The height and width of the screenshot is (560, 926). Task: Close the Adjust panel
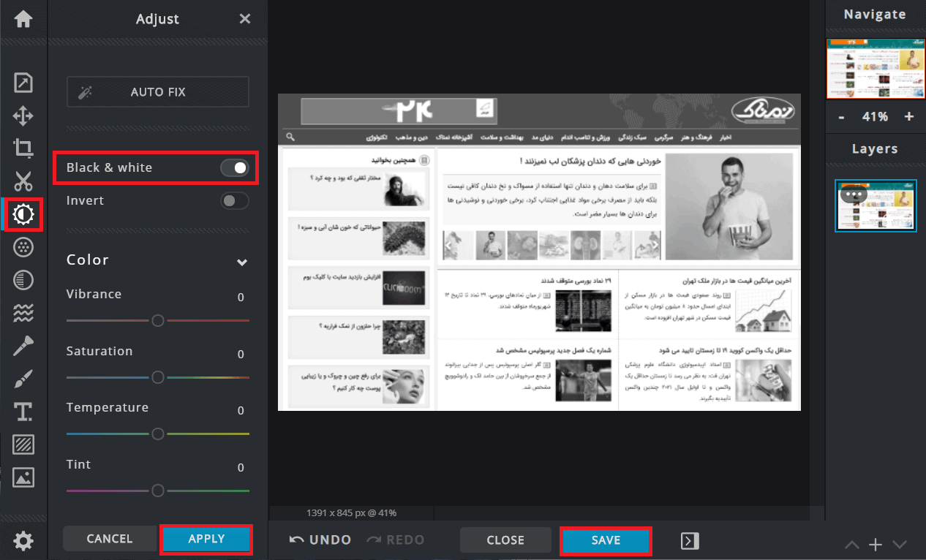[x=245, y=19]
